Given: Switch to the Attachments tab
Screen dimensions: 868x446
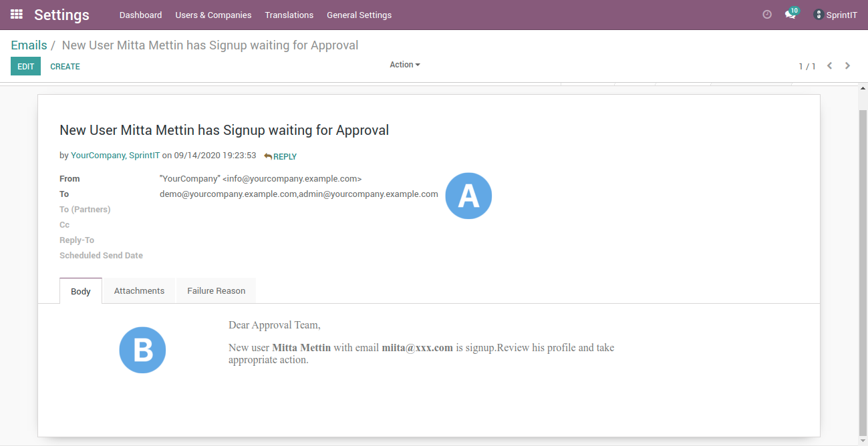Looking at the screenshot, I should click(138, 290).
